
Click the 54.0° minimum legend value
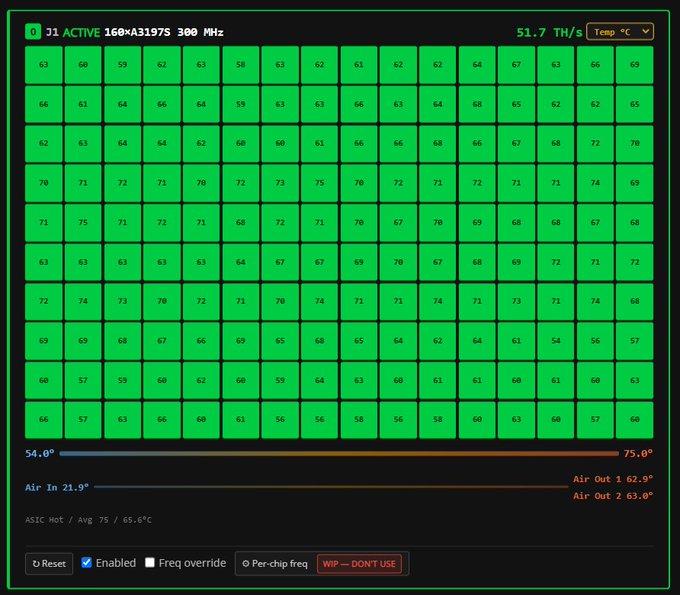click(39, 454)
